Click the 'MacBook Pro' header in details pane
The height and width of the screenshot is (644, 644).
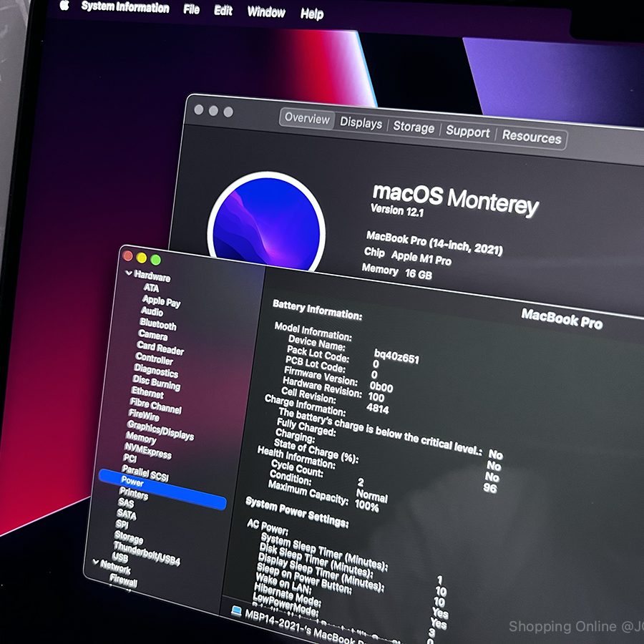[562, 318]
